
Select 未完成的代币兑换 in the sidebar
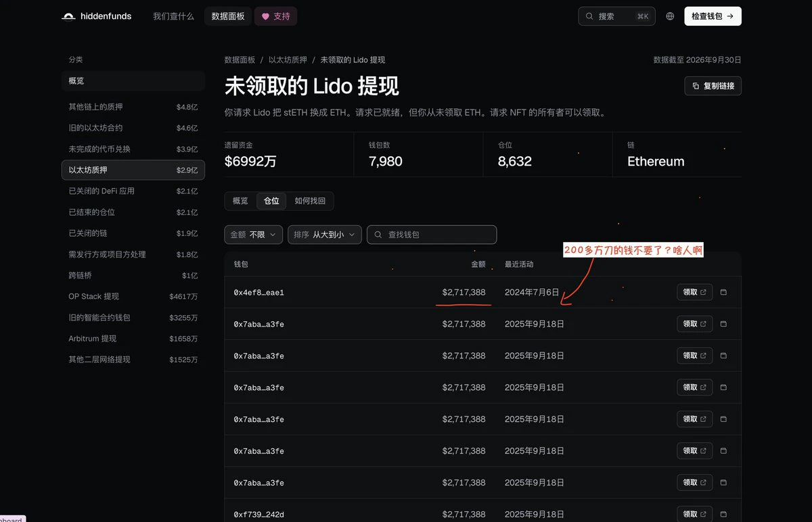coord(133,149)
